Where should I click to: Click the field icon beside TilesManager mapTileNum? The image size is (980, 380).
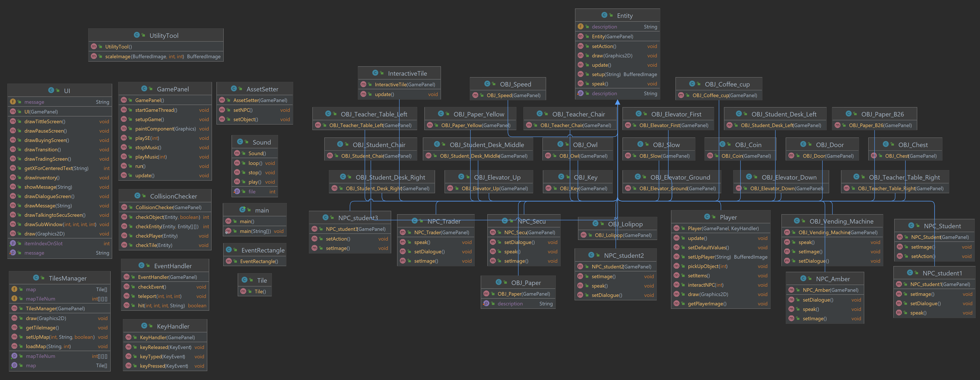[x=14, y=299]
